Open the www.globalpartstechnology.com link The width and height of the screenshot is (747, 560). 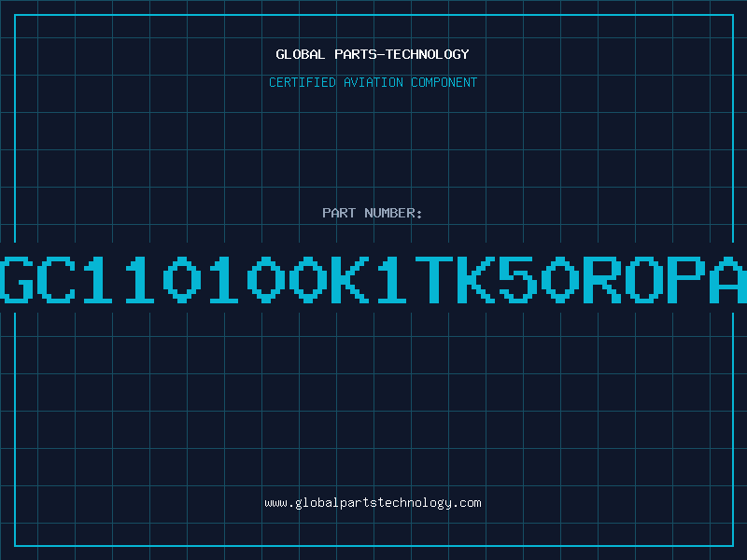coord(373,503)
